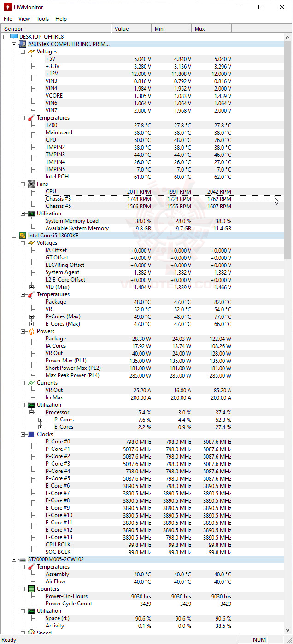
Task: Expand the P-Cores (Max) temperature node
Action: point(31,316)
